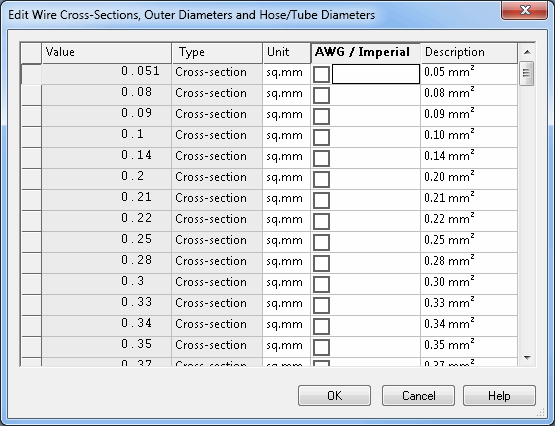
Task: Sort by the Value column header
Action: 107,53
